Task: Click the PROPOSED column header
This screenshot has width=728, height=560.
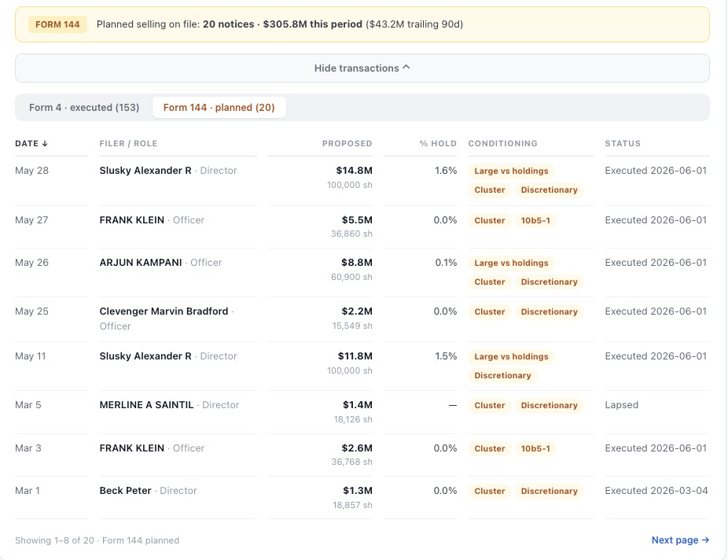Action: click(x=347, y=143)
